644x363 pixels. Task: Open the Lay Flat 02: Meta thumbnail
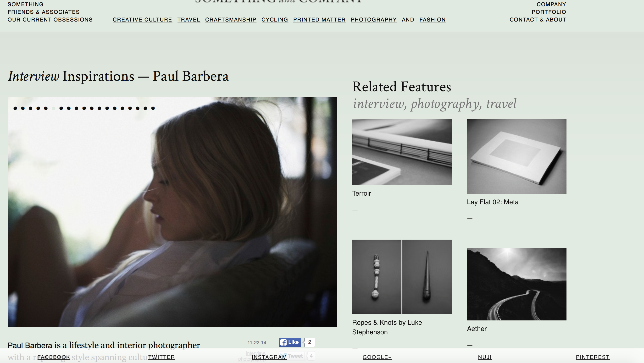(x=516, y=156)
